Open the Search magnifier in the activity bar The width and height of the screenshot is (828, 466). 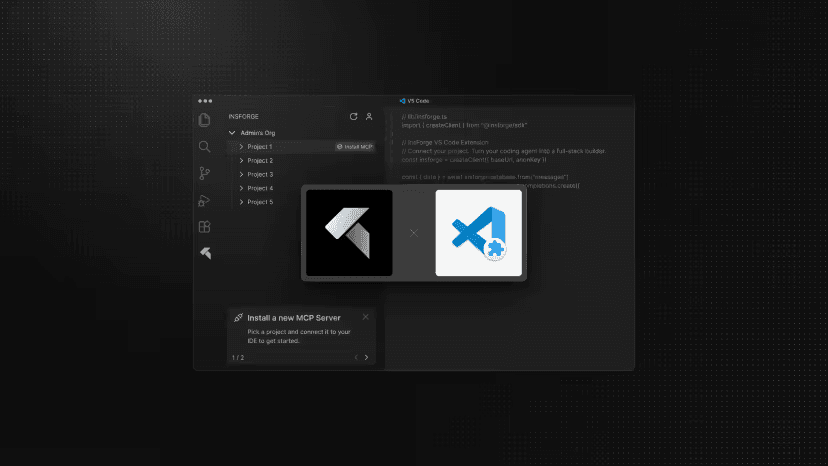pos(204,147)
